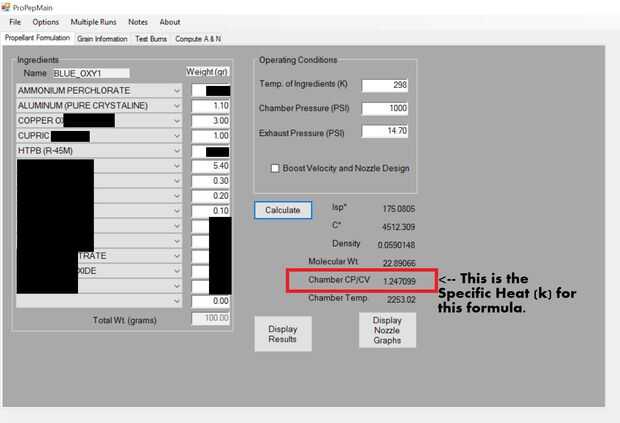Expand the HTPB (R-45M) ingredient dropdown

point(99,151)
